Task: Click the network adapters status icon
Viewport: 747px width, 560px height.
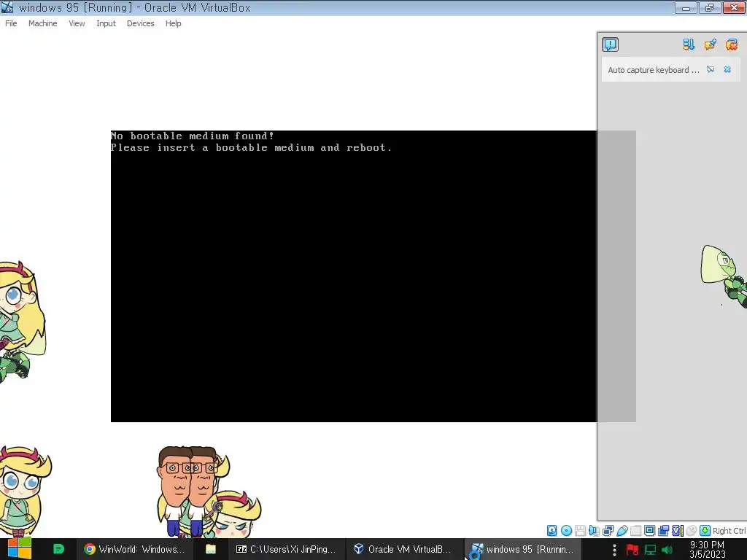Action: coord(608,531)
